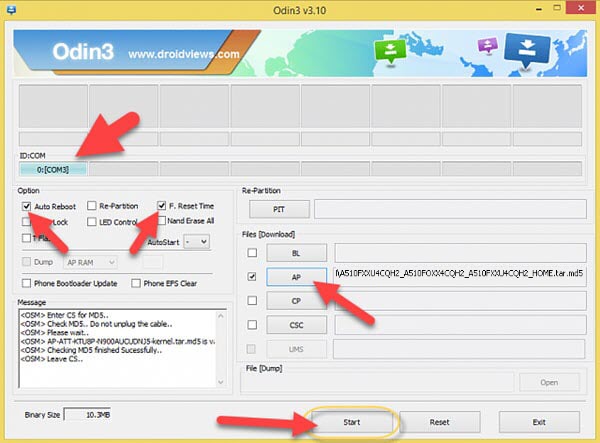Select the 0:[COM3] port slot
This screenshot has width=600, height=443.
click(53, 169)
